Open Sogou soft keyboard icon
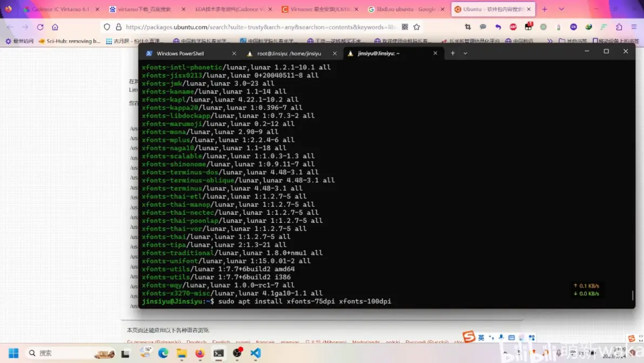This screenshot has width=644, height=363. click(511, 338)
